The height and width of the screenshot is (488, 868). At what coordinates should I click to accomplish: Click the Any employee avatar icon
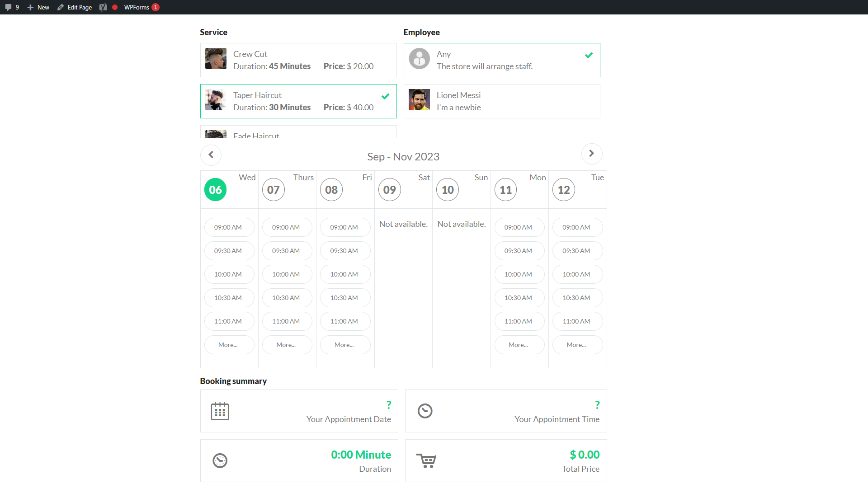(419, 59)
